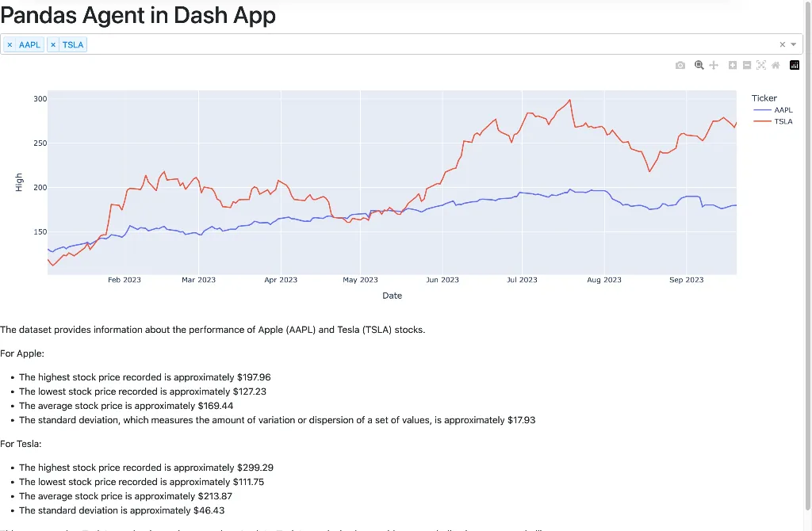The height and width of the screenshot is (531, 812).
Task: Remove the AAPL tag from selector
Action: pos(10,45)
